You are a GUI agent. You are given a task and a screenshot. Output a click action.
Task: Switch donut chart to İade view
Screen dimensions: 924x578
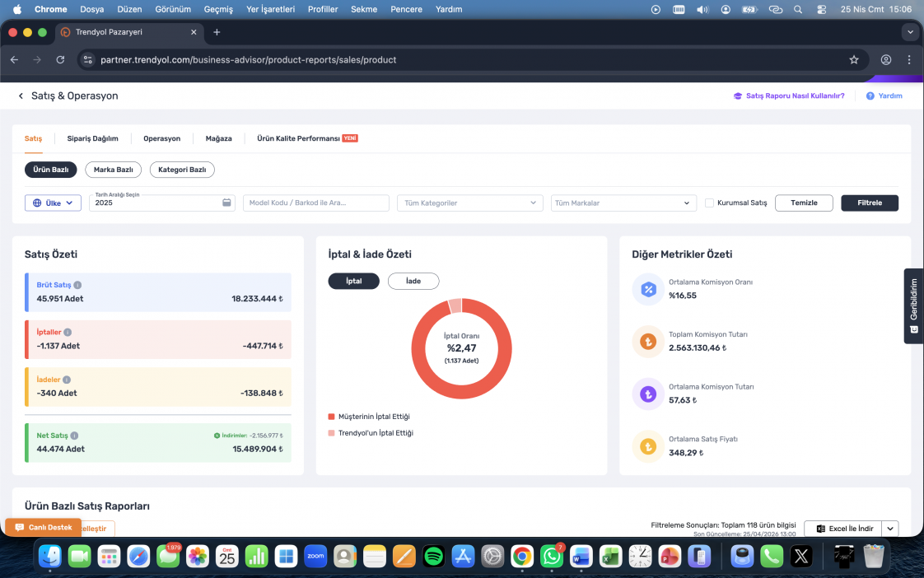coord(413,281)
